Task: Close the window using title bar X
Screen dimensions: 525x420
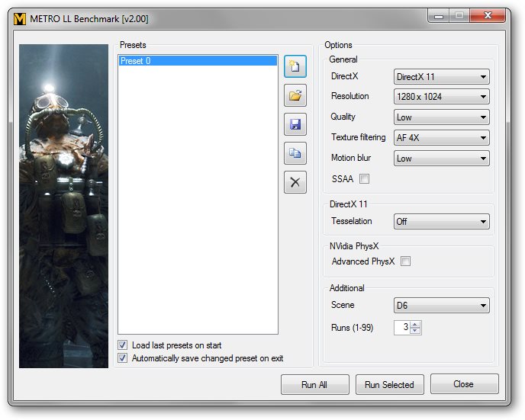Action: point(488,15)
